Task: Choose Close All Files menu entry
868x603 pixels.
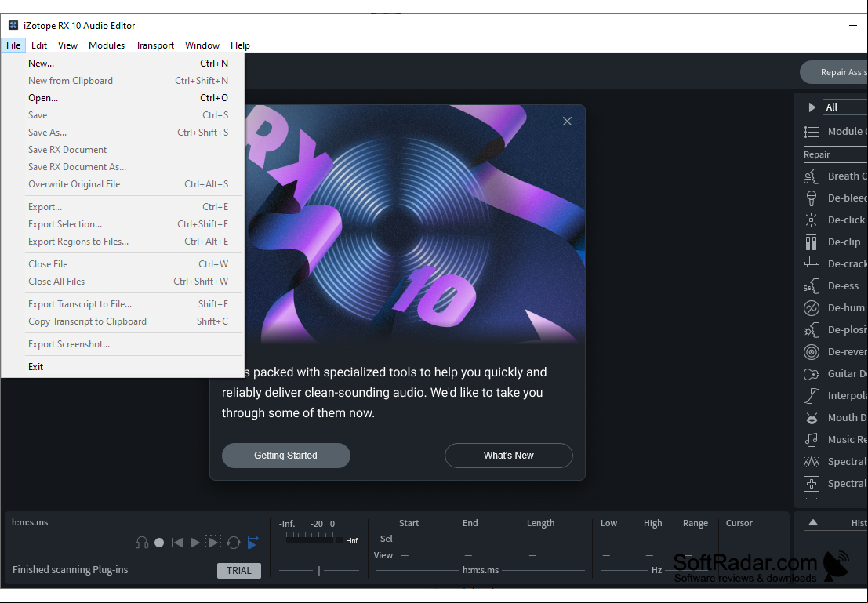Action: [122, 282]
